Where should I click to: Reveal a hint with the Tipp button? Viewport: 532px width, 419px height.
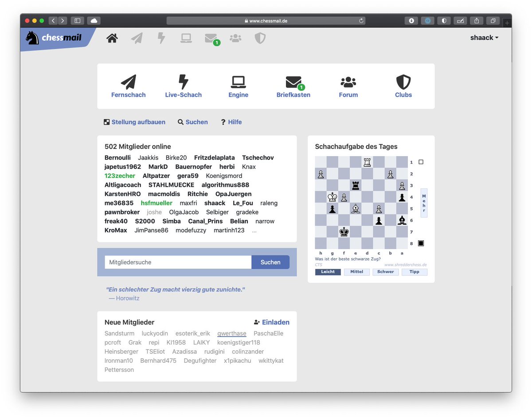414,271
